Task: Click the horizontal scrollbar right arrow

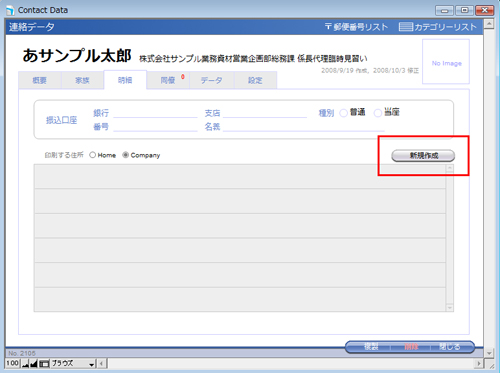Action: point(479,363)
